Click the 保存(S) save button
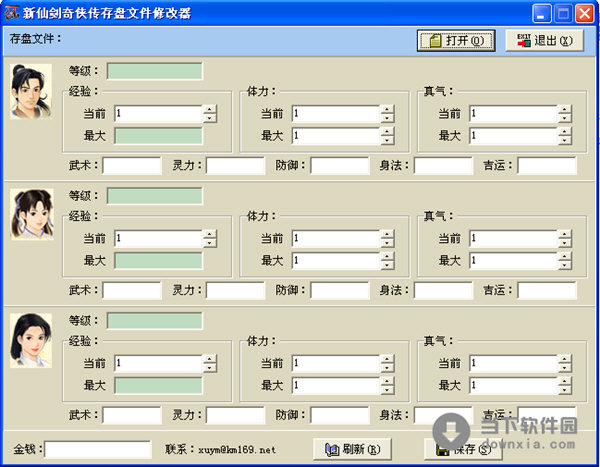This screenshot has height=467, width=600. [x=463, y=449]
